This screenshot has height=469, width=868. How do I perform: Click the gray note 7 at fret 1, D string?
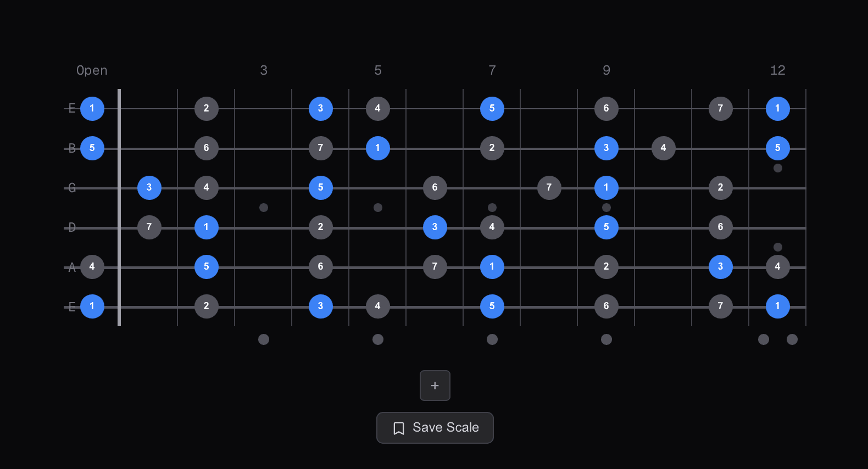tap(149, 227)
